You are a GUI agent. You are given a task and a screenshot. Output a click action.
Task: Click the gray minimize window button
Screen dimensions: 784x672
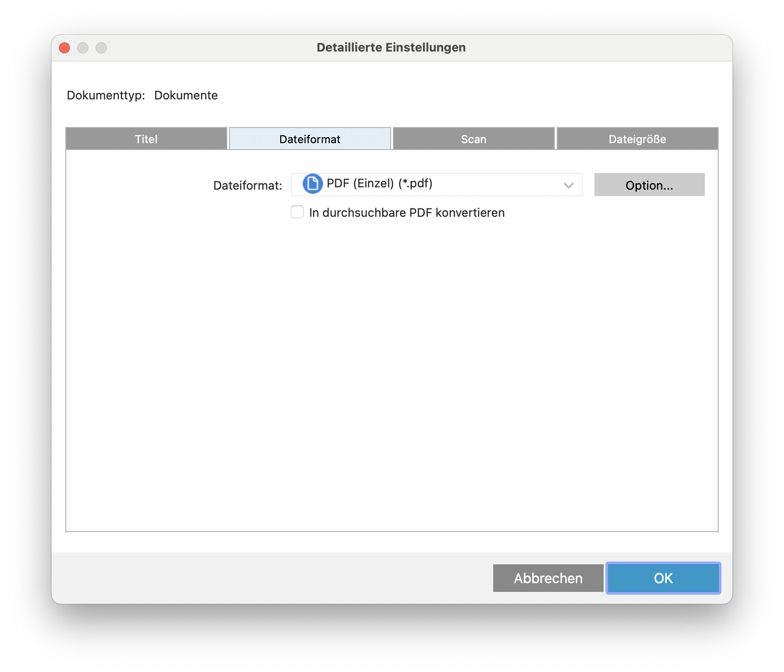83,48
